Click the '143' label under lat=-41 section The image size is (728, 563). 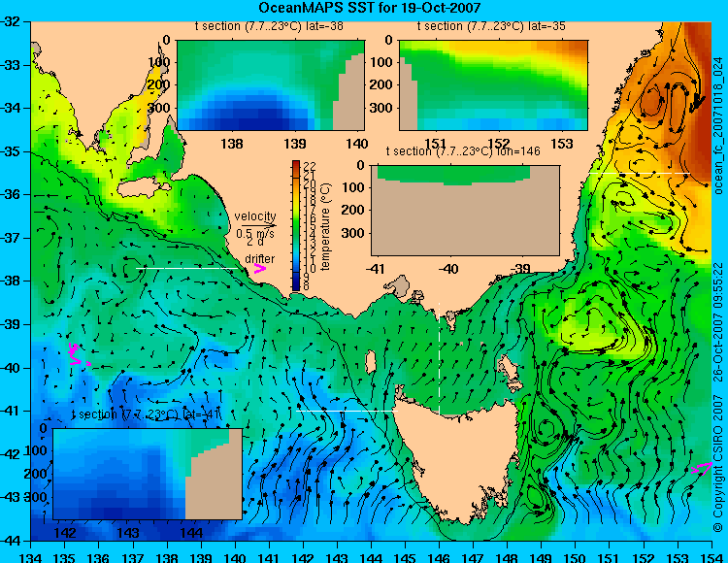tap(128, 532)
